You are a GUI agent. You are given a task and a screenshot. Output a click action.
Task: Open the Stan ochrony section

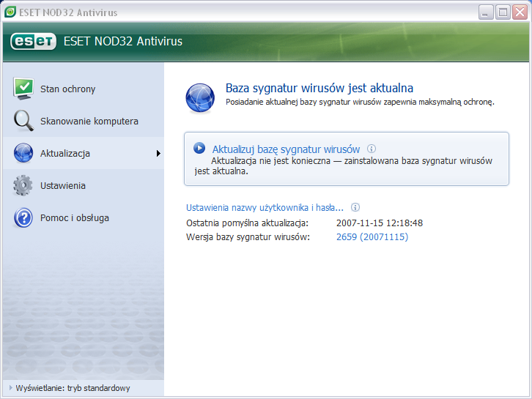[x=84, y=89]
